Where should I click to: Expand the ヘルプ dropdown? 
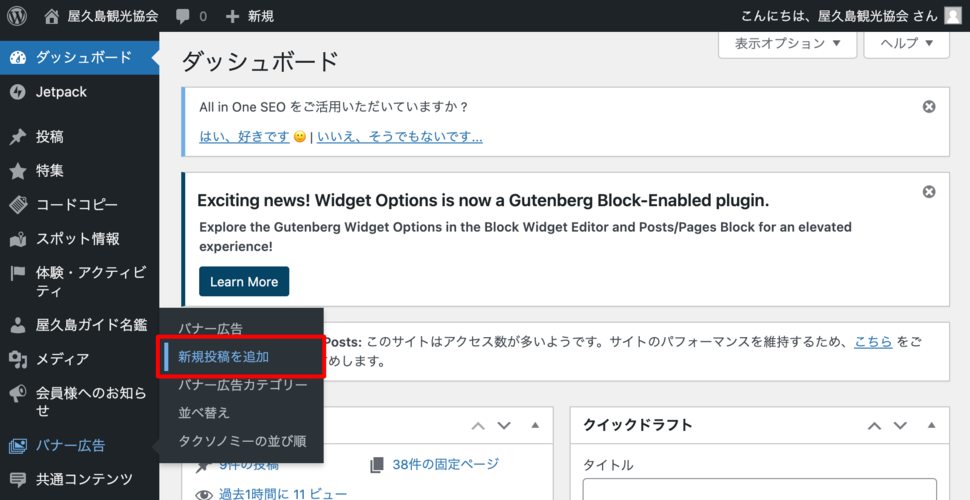click(x=907, y=44)
